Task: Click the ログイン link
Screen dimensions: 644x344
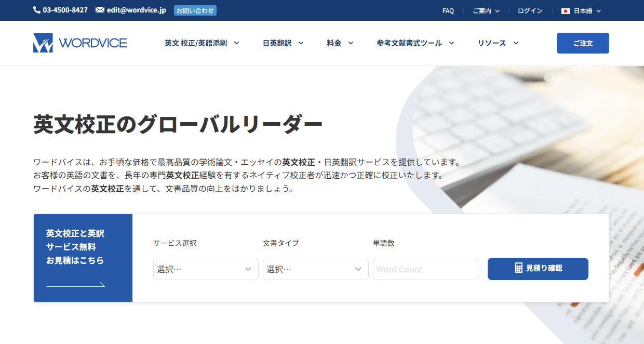Action: coord(529,10)
